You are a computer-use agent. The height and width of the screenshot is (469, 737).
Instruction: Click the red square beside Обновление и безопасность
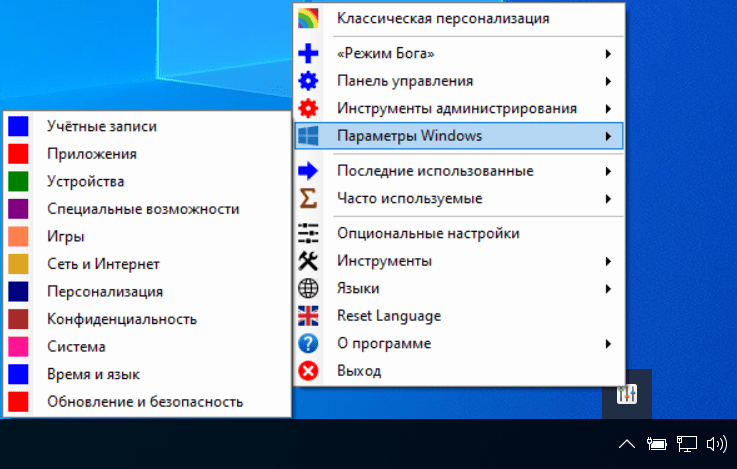[x=18, y=402]
